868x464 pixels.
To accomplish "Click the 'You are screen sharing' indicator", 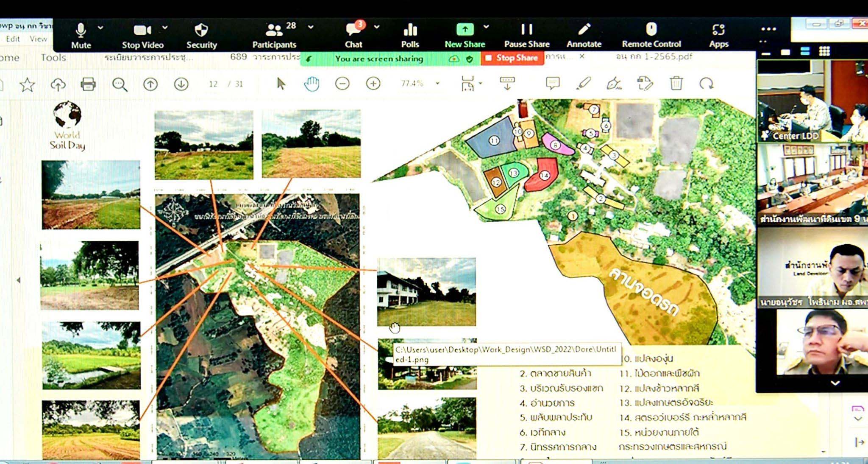I will 379,59.
